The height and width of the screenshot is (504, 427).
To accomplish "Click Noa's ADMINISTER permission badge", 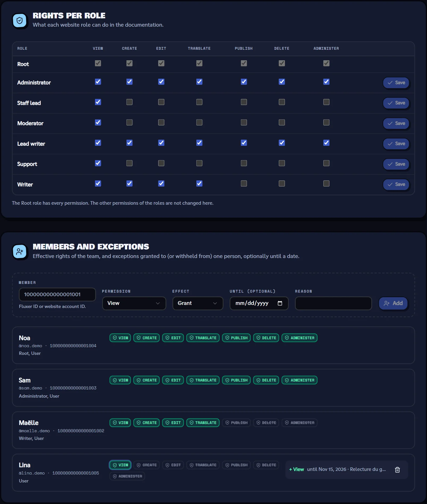I will [299, 338].
